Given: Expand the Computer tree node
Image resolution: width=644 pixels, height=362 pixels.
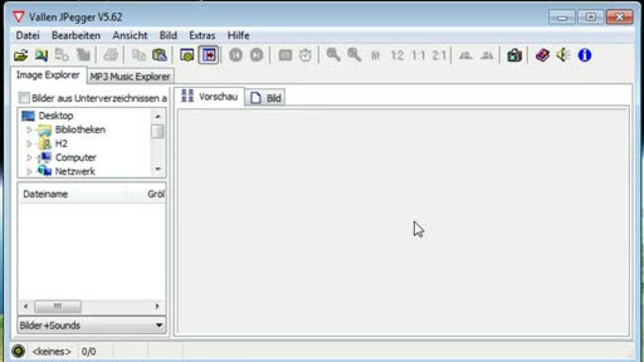Looking at the screenshot, I should click(x=29, y=158).
